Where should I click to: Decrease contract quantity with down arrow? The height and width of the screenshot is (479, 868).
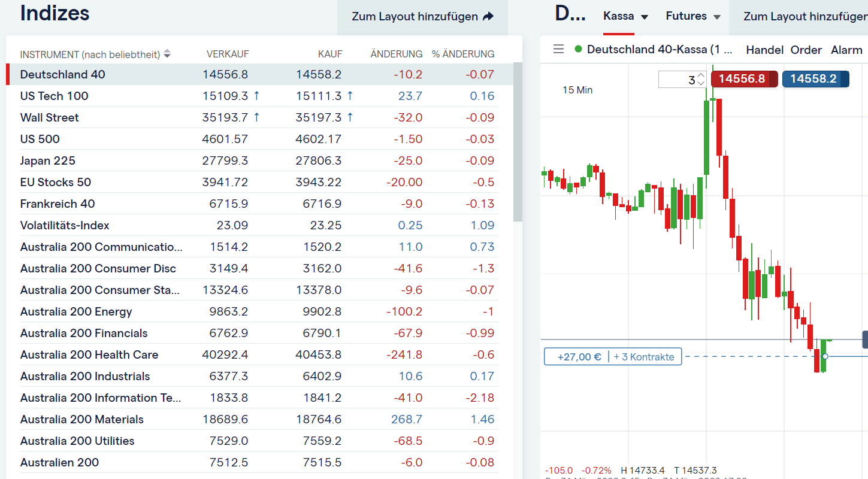point(701,83)
